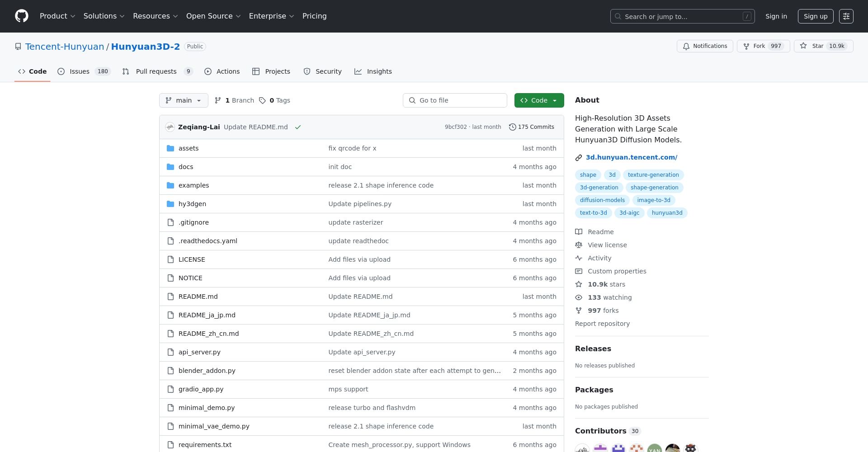Open the Copilot/settings icon next to Sign up

point(846,16)
